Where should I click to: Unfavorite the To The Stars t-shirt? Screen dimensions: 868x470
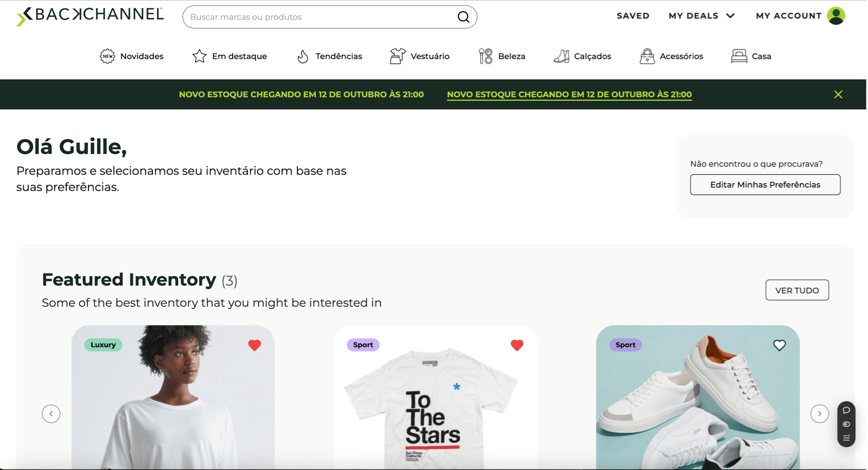(517, 345)
